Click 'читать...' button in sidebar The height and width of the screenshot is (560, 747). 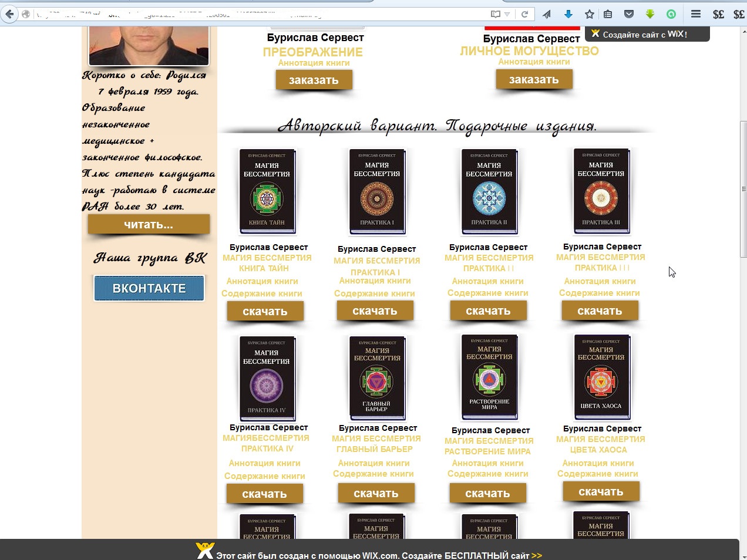(149, 224)
